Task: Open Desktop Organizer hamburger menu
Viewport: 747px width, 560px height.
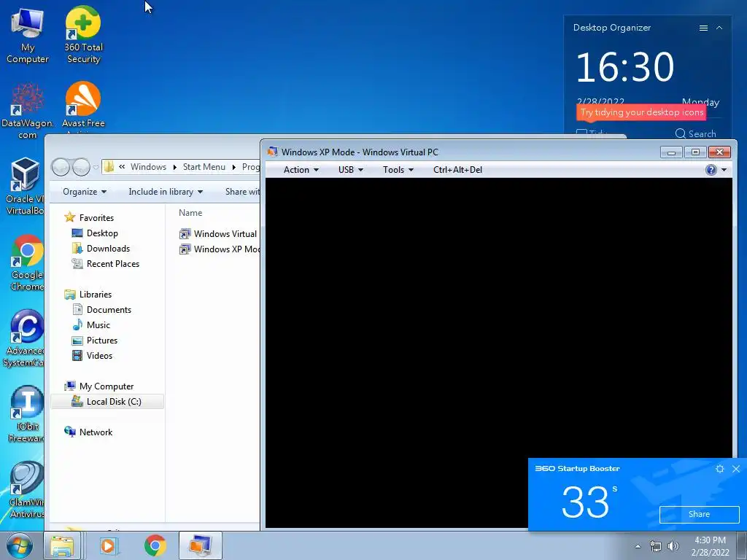Action: pyautogui.click(x=703, y=28)
